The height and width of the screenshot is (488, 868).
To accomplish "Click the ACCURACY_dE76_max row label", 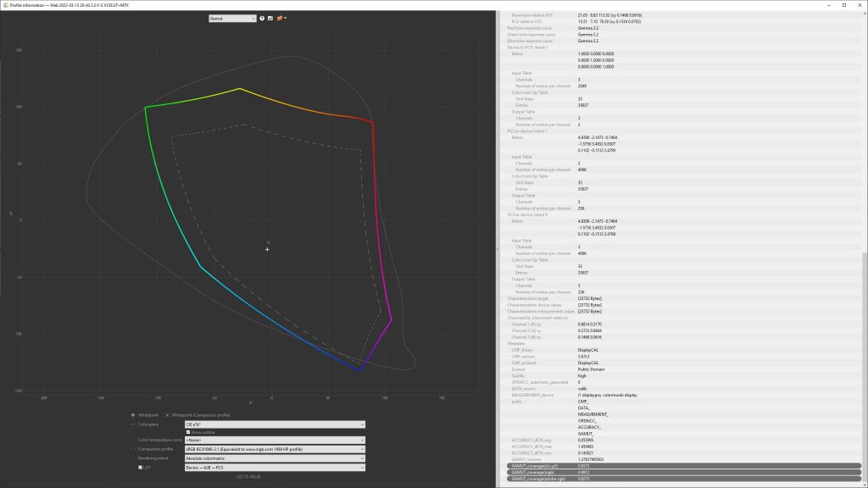I will pos(531,446).
